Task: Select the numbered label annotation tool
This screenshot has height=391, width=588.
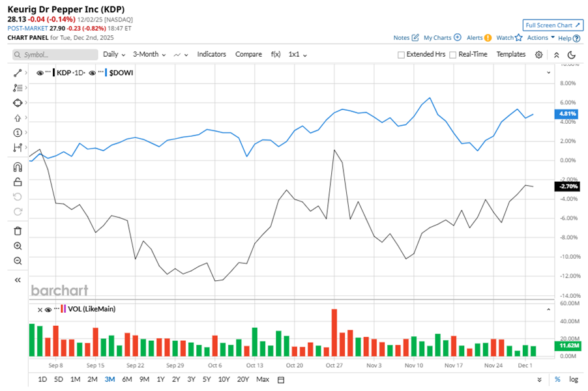Action: [x=18, y=133]
